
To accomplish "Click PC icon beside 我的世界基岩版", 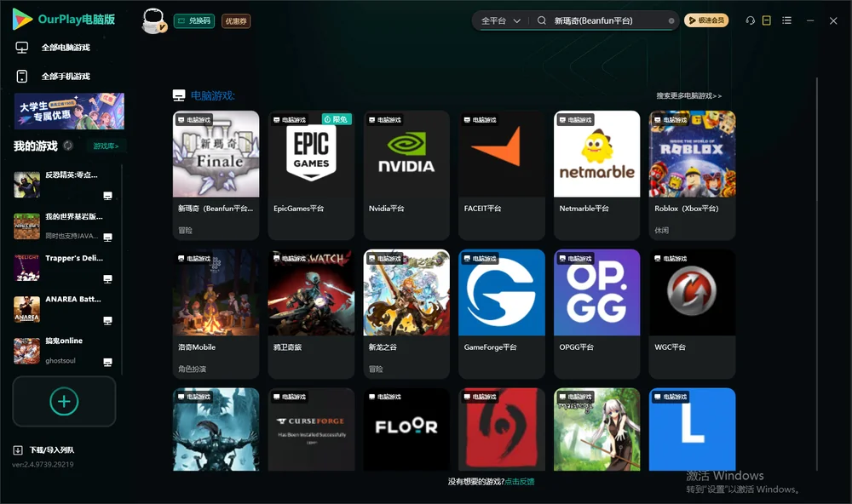I will [107, 238].
